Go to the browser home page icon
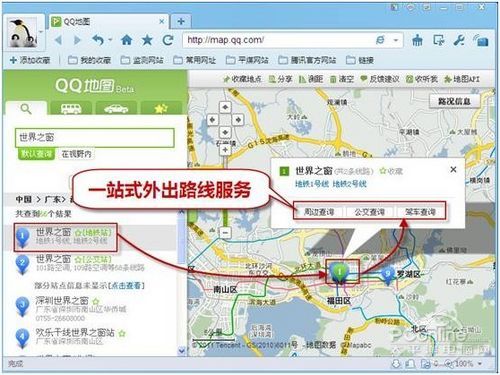 coord(127,40)
